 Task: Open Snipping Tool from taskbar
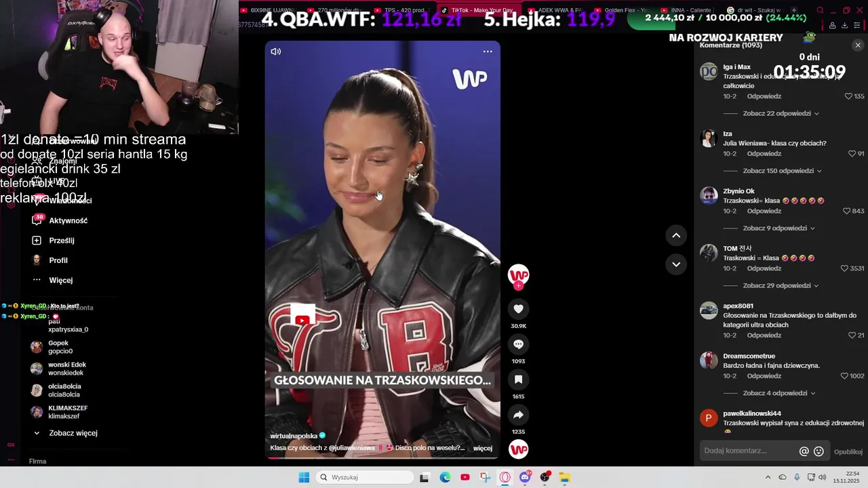485,477
